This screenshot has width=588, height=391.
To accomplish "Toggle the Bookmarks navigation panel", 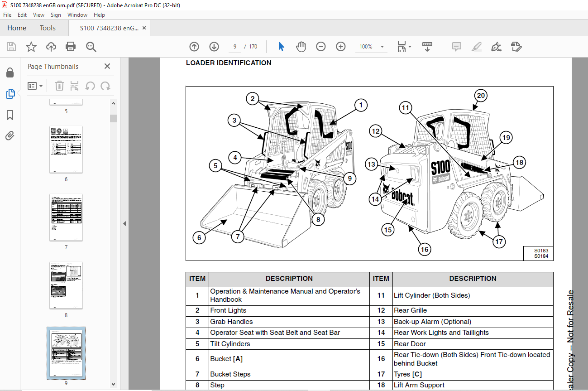I will click(x=10, y=115).
